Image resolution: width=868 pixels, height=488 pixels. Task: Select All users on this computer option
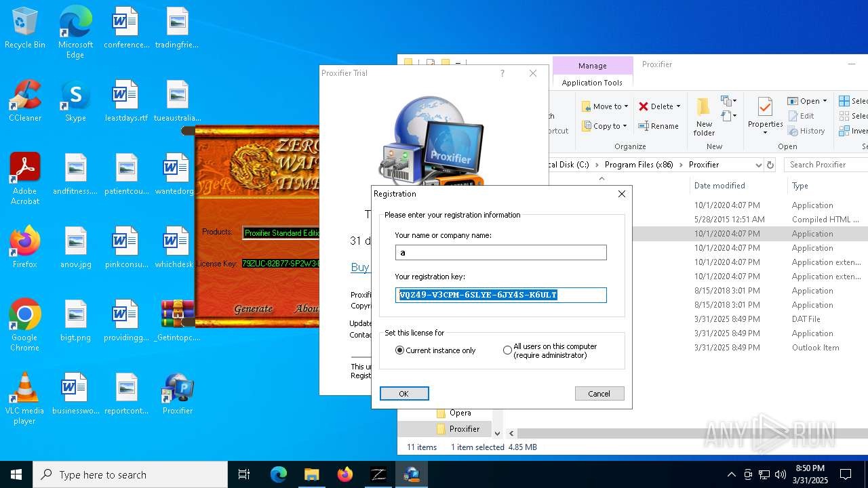pos(507,350)
